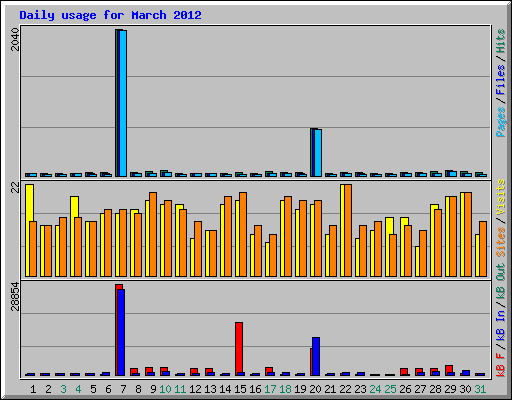The height and width of the screenshot is (400, 512).
Task: Click the orange sites bar for day 22
Action: point(348,230)
